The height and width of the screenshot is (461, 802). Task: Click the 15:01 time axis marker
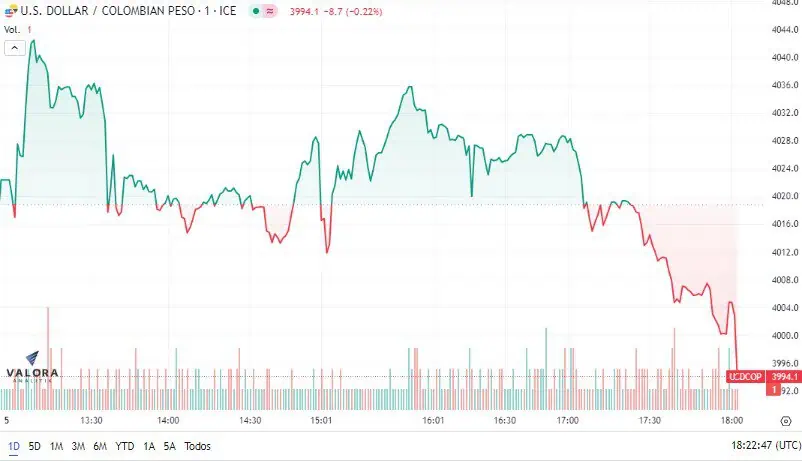[321, 421]
